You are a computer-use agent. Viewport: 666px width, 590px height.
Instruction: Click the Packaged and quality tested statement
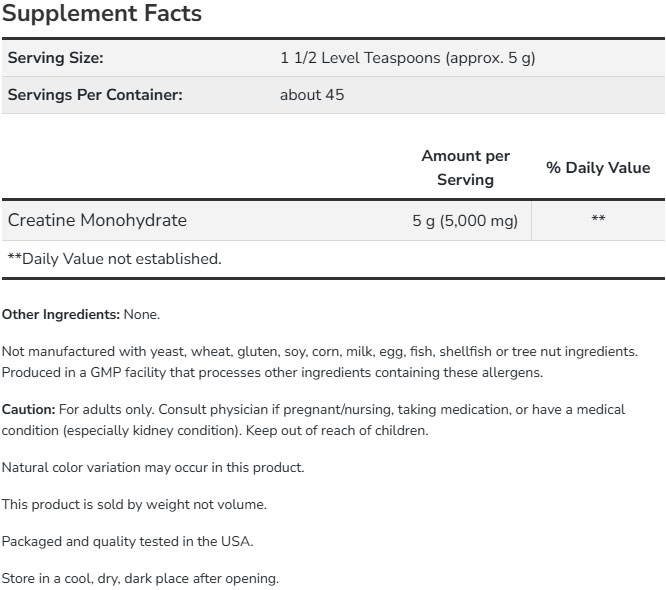[x=128, y=541]
